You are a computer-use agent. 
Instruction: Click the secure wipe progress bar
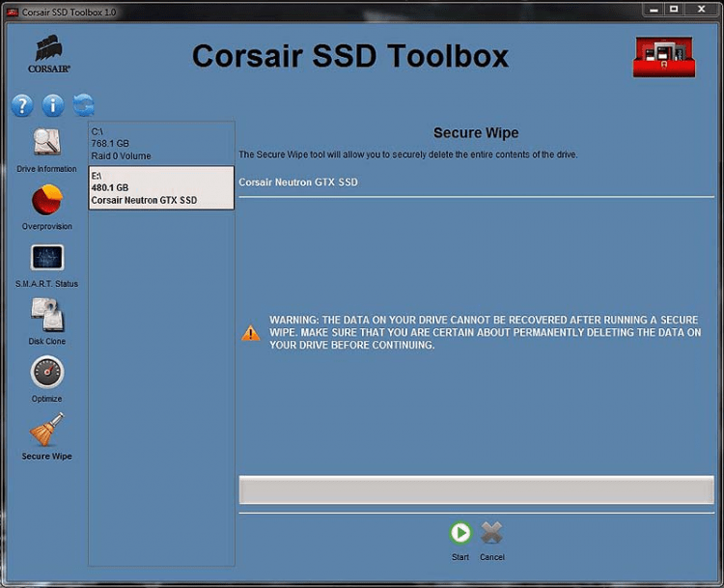[476, 490]
